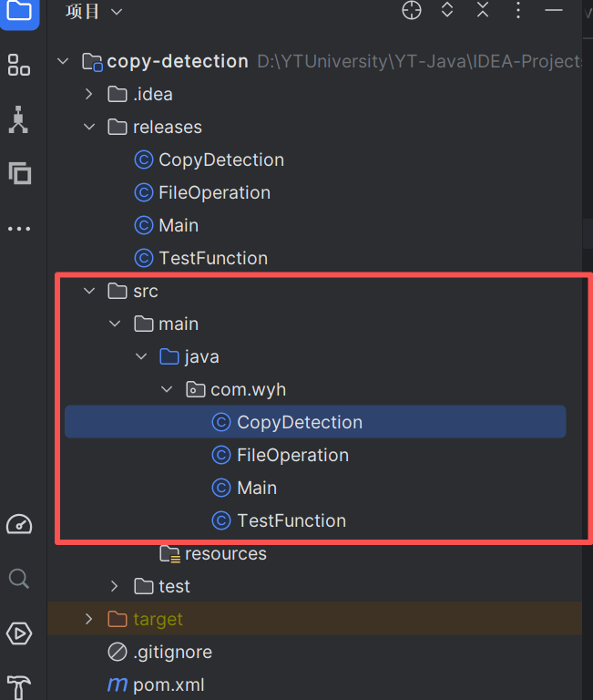593x700 pixels.
Task: Open the Structure tool window icon
Action: click(x=19, y=65)
